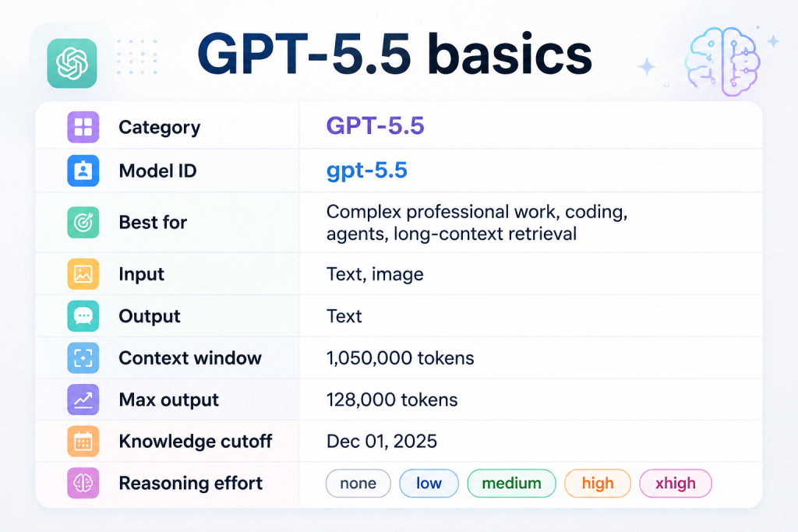Image resolution: width=798 pixels, height=532 pixels.
Task: Click the brain circuit illustration icon
Action: pos(722,62)
